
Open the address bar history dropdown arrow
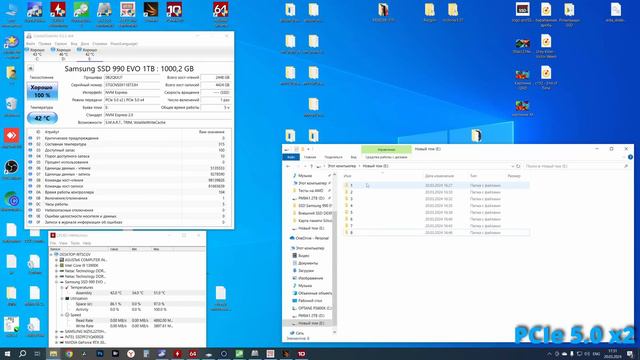(513, 166)
